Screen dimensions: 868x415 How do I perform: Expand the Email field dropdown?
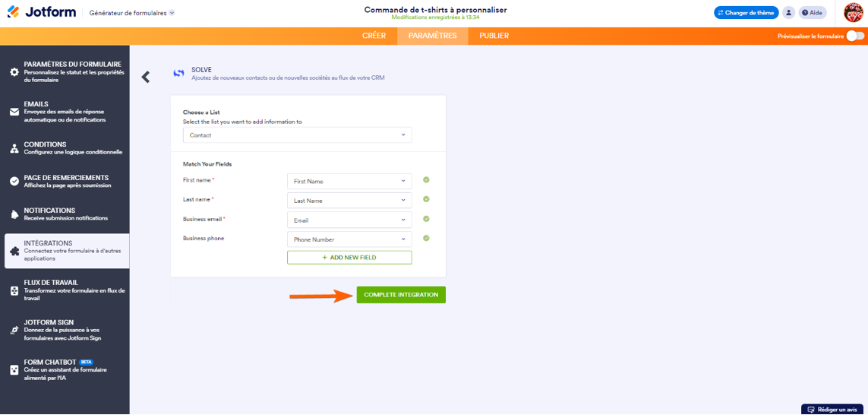(x=349, y=220)
